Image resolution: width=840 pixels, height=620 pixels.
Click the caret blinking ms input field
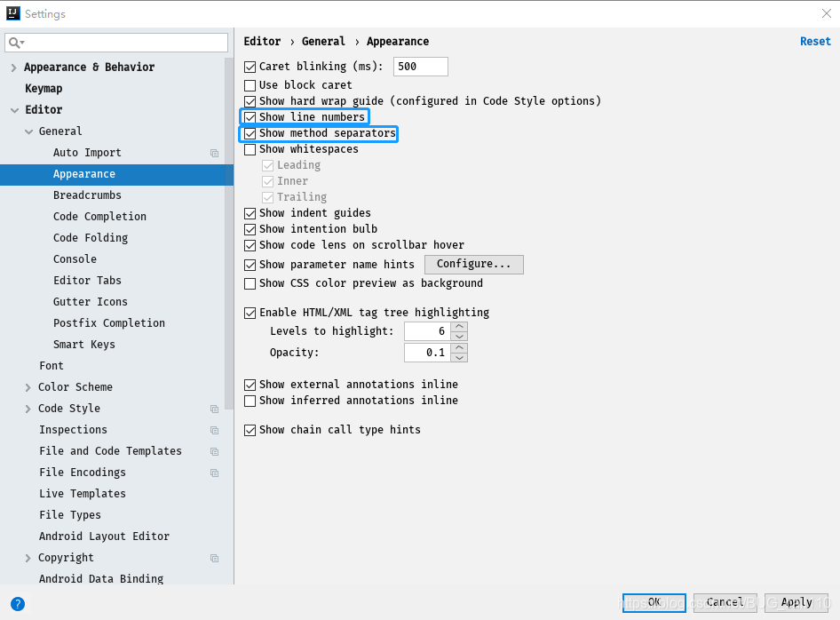click(419, 66)
